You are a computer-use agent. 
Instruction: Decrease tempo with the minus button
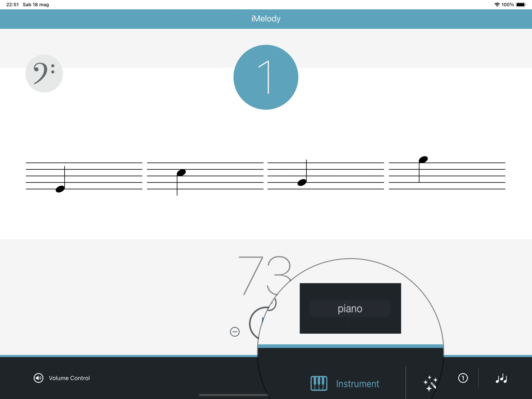click(235, 332)
